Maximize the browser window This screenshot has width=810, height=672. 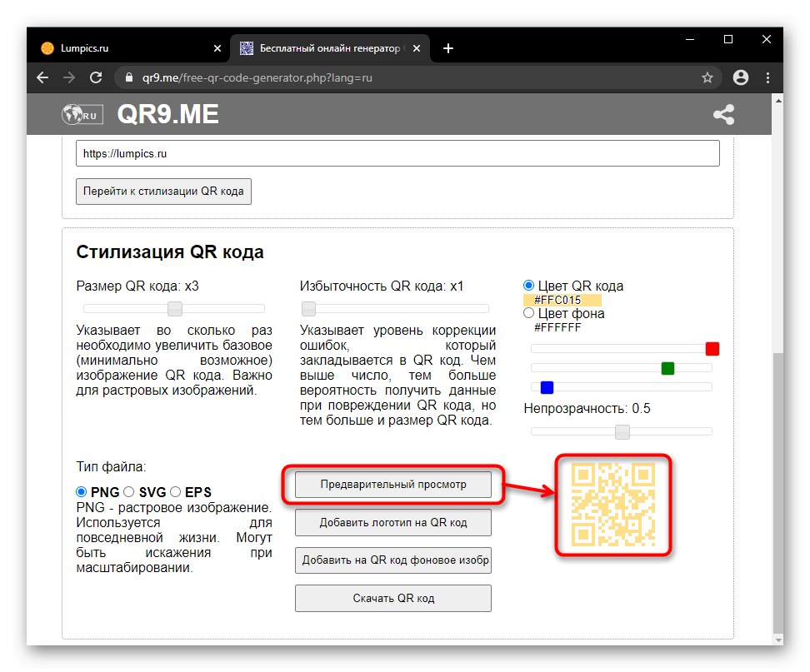click(728, 39)
